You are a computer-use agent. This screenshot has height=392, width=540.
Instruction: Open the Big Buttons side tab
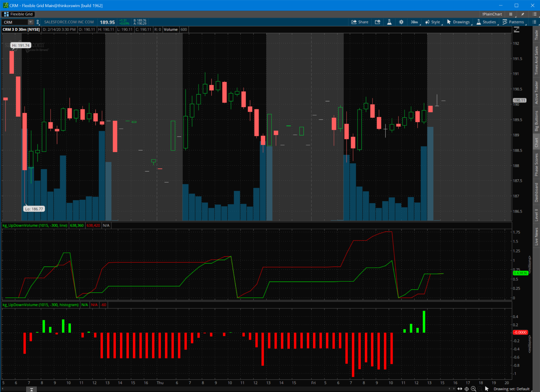(536, 121)
